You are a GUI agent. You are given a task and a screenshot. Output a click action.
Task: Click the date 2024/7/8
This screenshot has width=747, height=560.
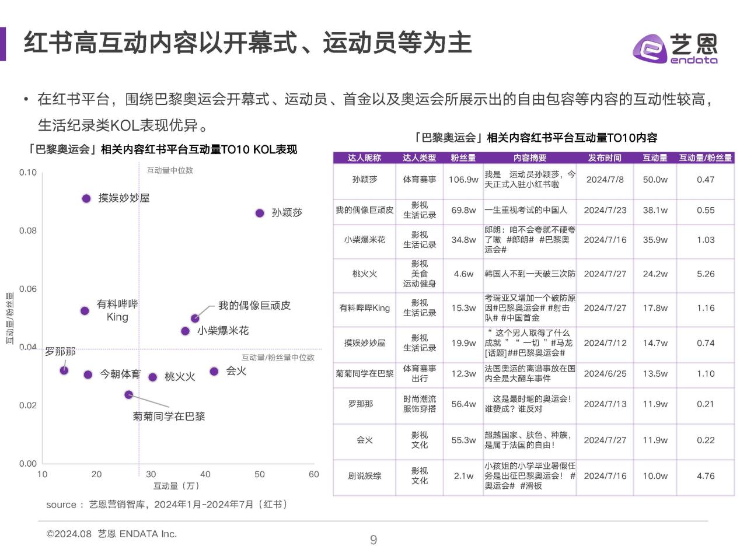point(605,179)
